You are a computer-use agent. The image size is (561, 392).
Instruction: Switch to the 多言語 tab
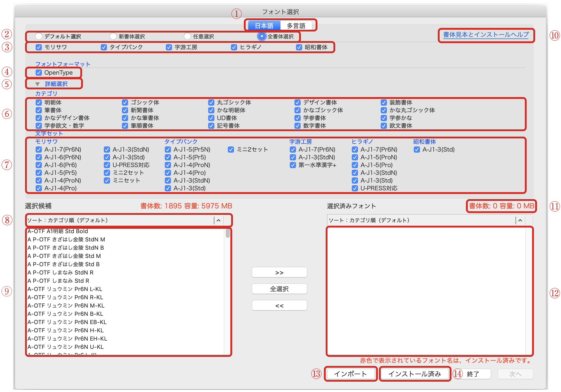[x=296, y=26]
